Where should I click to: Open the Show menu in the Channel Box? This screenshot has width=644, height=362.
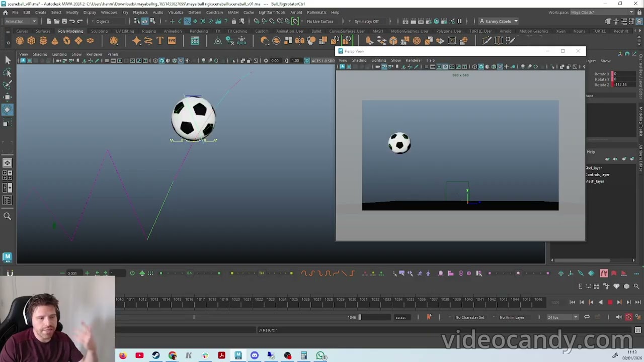click(606, 61)
